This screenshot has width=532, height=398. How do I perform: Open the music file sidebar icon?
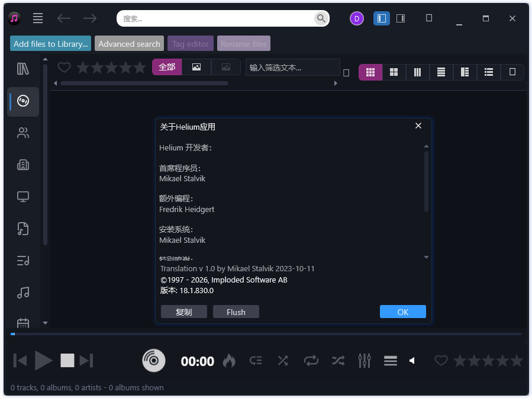[23, 229]
